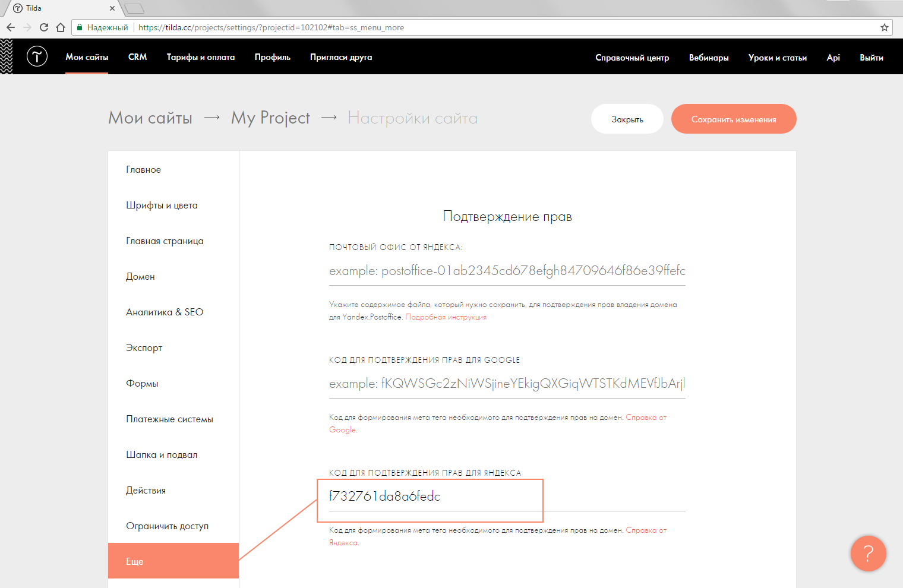Select Главная страница settings tab

(x=173, y=241)
